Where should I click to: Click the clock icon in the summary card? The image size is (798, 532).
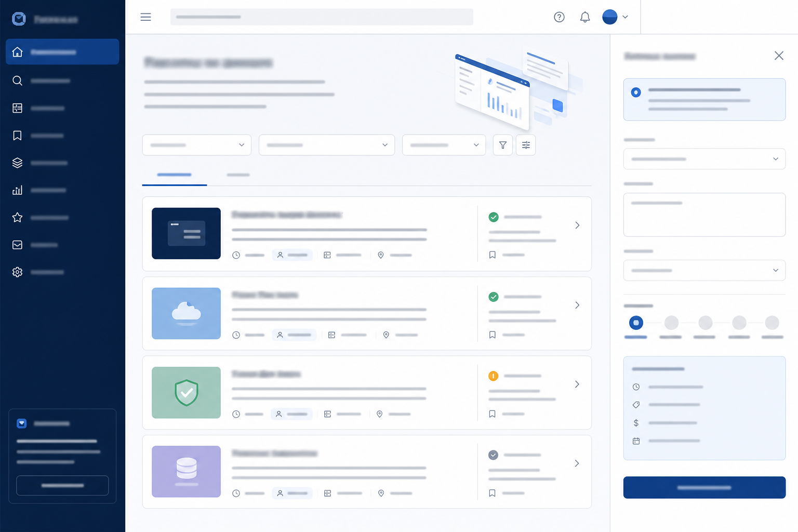click(636, 387)
